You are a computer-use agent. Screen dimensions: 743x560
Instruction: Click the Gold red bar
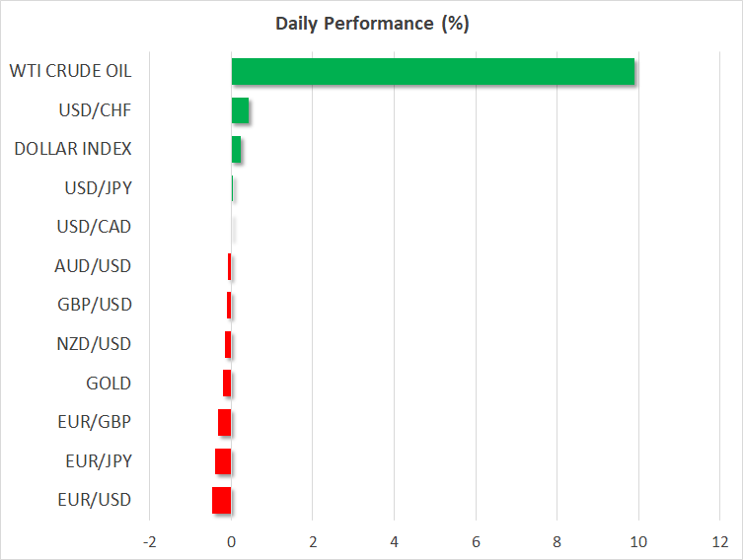coord(227,383)
